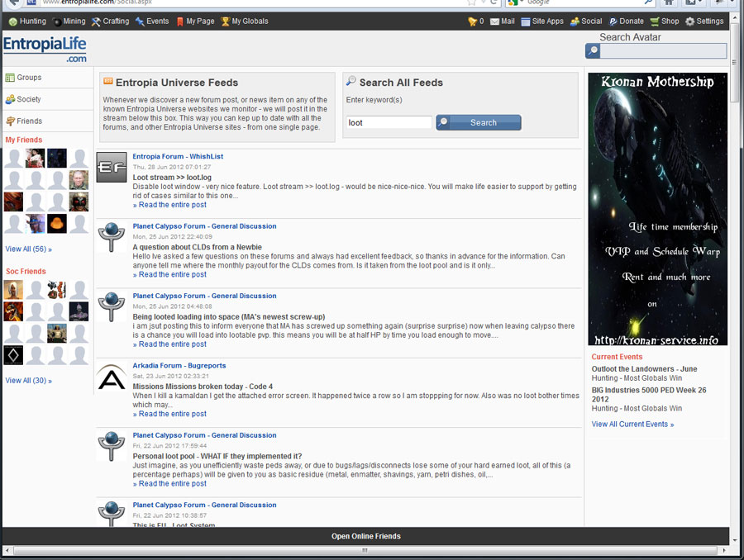
Task: Click the RSS icon beside Entropia Universe Feeds
Action: click(108, 82)
